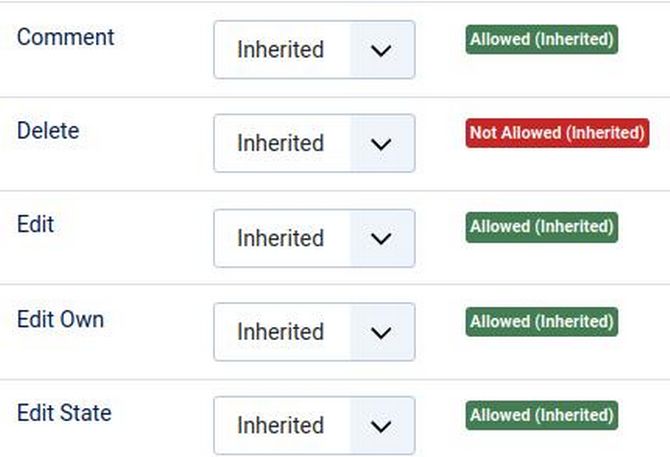The width and height of the screenshot is (670, 457).
Task: Click the Allowed (Inherited) badge for Edit State
Action: tap(541, 414)
